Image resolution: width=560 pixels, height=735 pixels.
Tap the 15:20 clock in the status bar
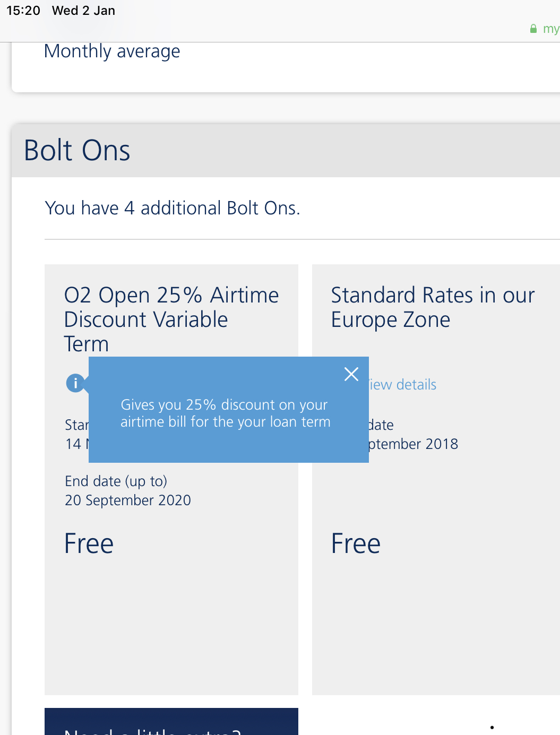[23, 10]
